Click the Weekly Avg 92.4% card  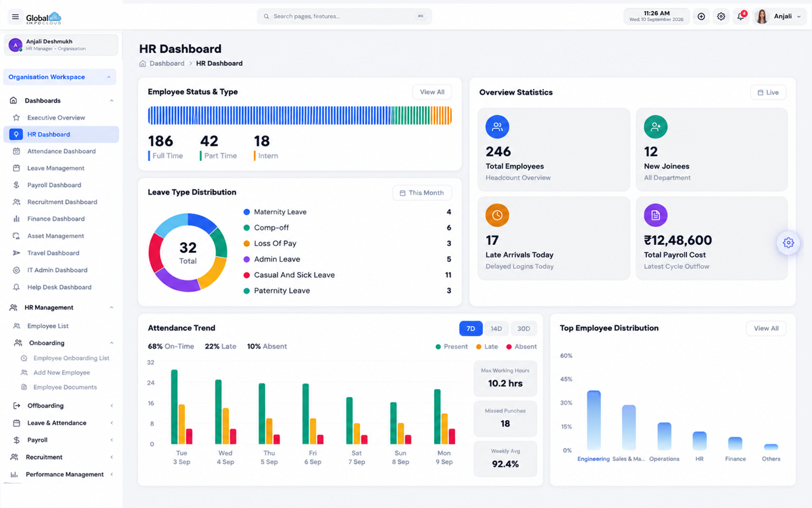pos(505,459)
